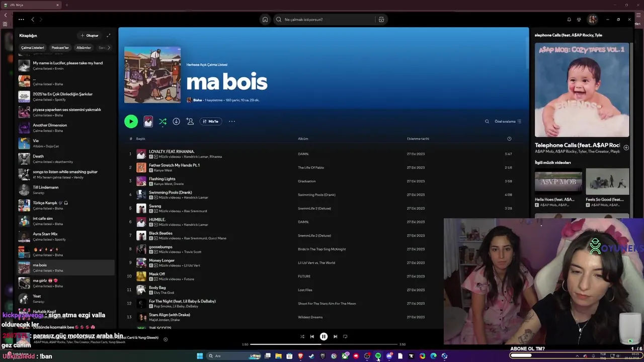Image resolution: width=644 pixels, height=362 pixels.
Task: Select the Çalma Listeleri filter chip
Action: [x=33, y=48]
